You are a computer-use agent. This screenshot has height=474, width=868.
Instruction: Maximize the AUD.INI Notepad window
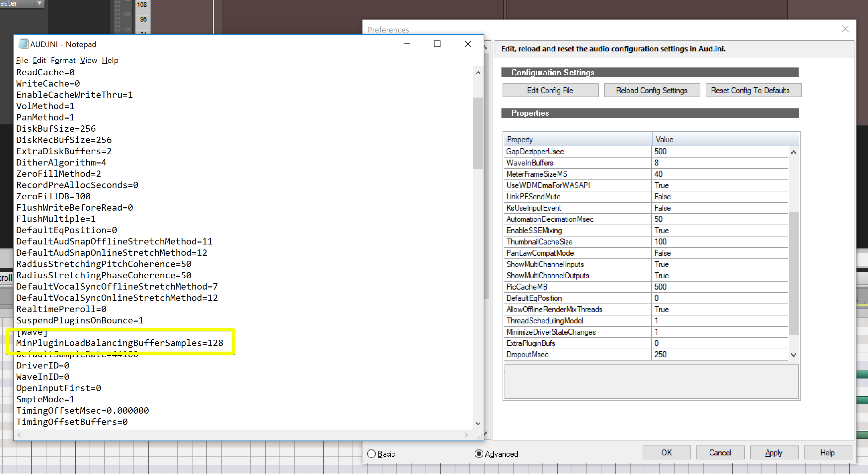437,44
